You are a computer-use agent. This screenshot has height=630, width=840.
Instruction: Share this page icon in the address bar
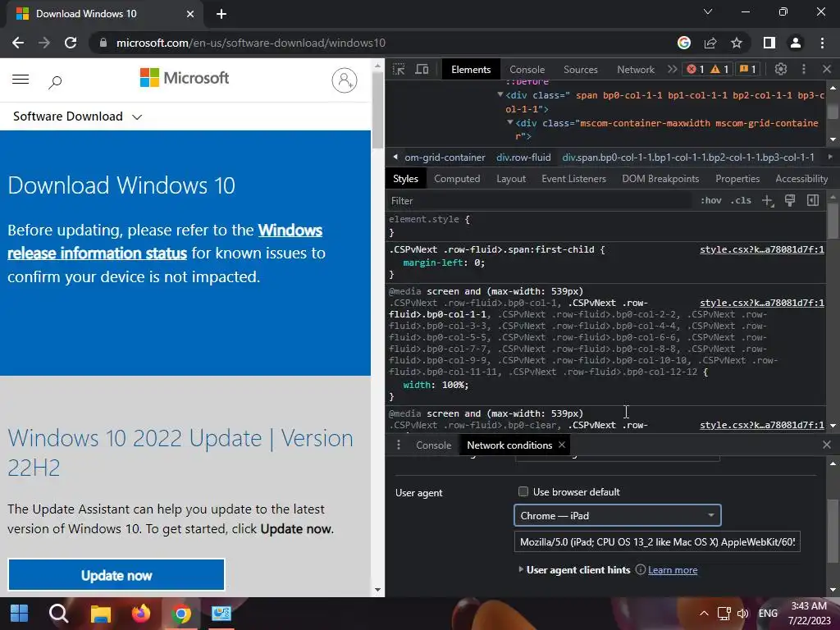tap(710, 43)
